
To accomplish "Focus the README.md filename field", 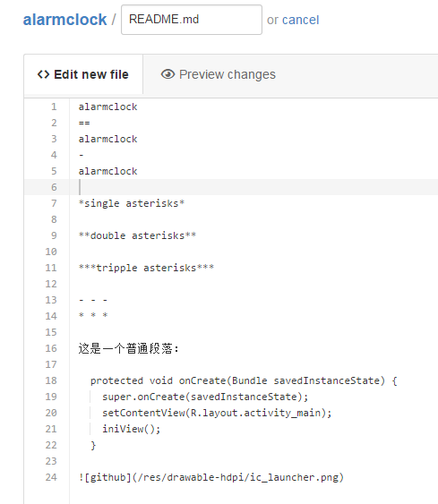I will click(x=192, y=20).
